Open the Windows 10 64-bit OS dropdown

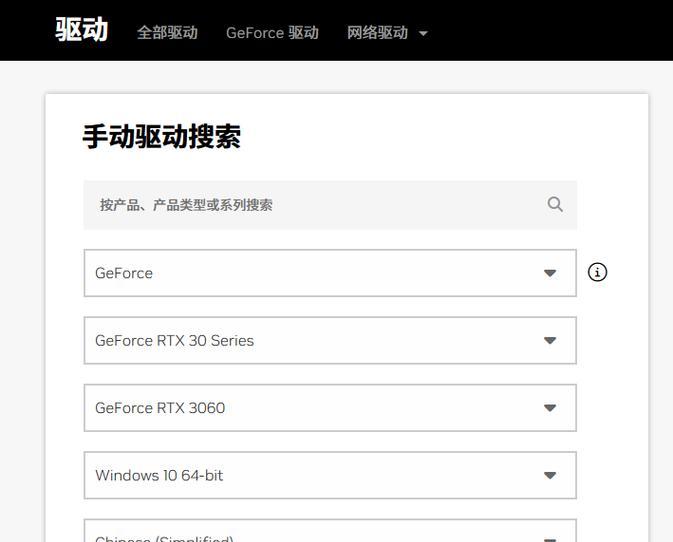pos(330,475)
